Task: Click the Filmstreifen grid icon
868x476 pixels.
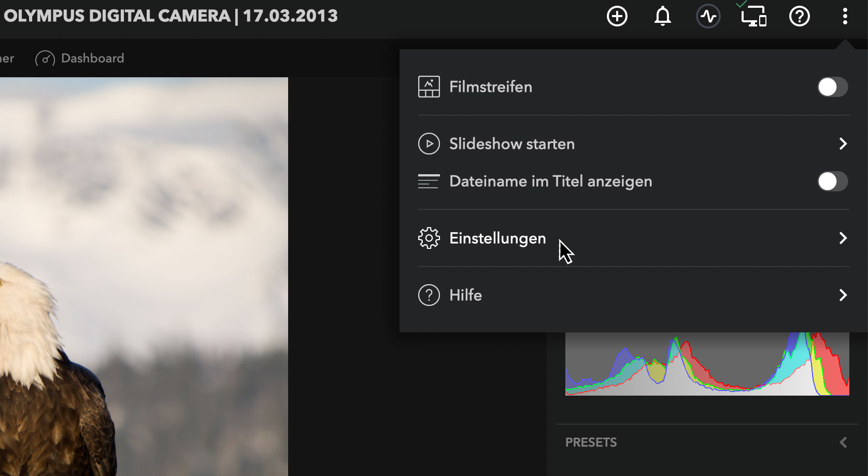Action: (x=429, y=87)
